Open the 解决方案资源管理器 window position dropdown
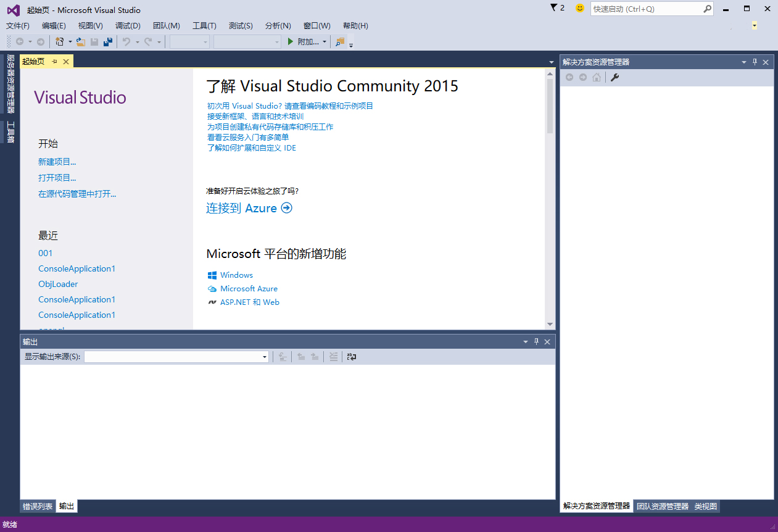This screenshot has height=532, width=778. pyautogui.click(x=744, y=62)
